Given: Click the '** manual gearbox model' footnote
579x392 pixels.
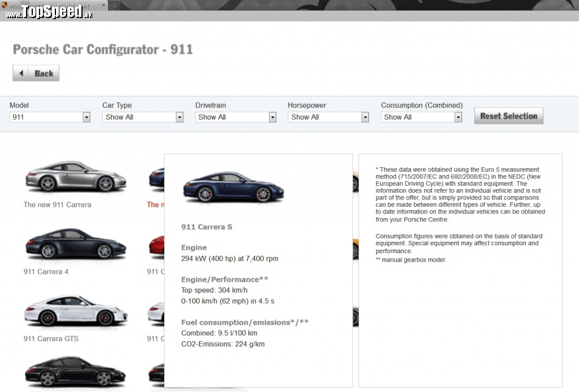Looking at the screenshot, I should [x=411, y=260].
